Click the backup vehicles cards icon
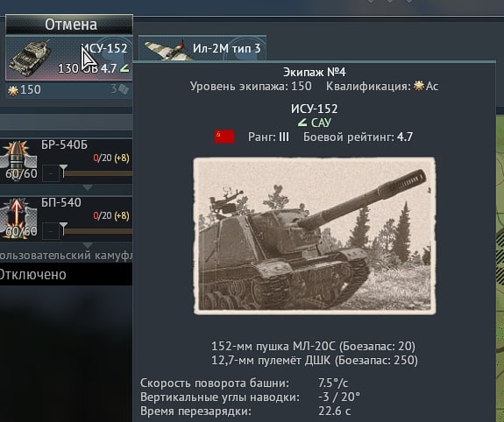504x422 pixels. pyautogui.click(x=124, y=89)
